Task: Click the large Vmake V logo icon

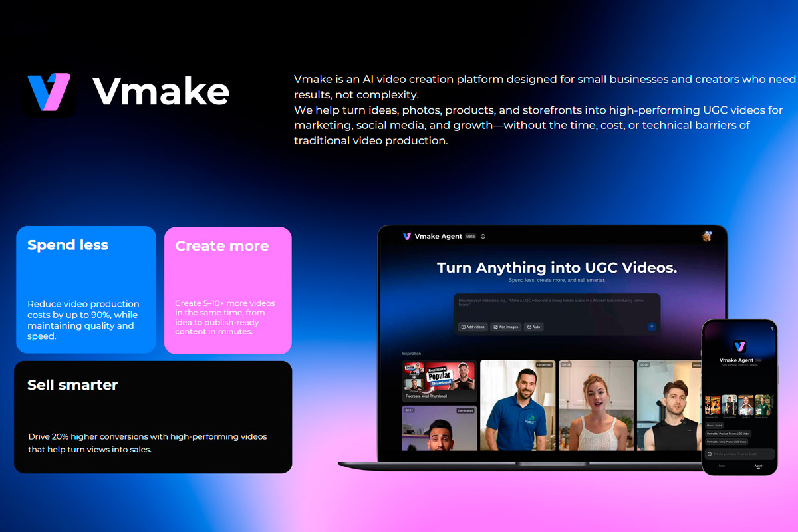Action: [49, 92]
